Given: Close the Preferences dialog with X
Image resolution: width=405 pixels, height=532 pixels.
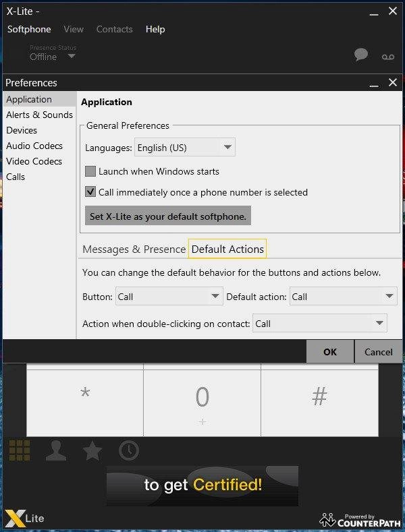Looking at the screenshot, I should [x=393, y=82].
